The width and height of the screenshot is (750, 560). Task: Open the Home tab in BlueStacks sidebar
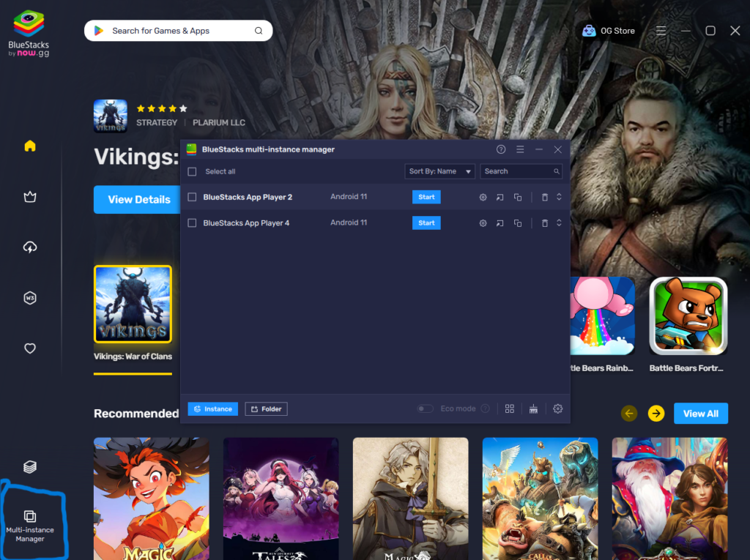click(30, 146)
